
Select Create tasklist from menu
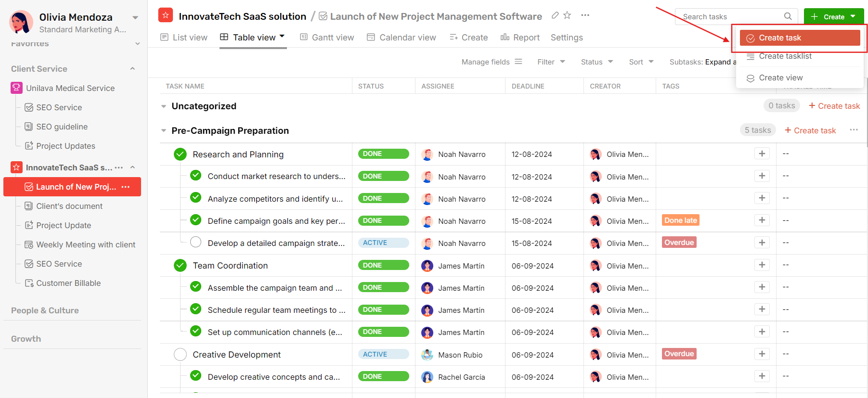(x=785, y=56)
